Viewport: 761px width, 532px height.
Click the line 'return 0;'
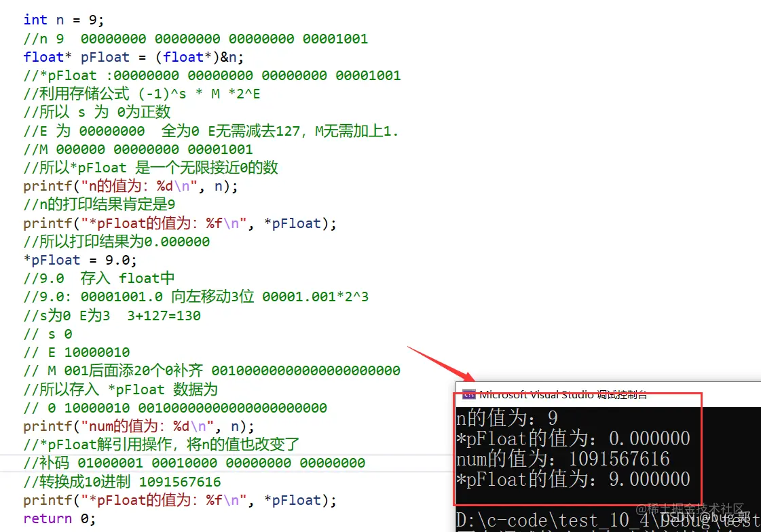60,519
